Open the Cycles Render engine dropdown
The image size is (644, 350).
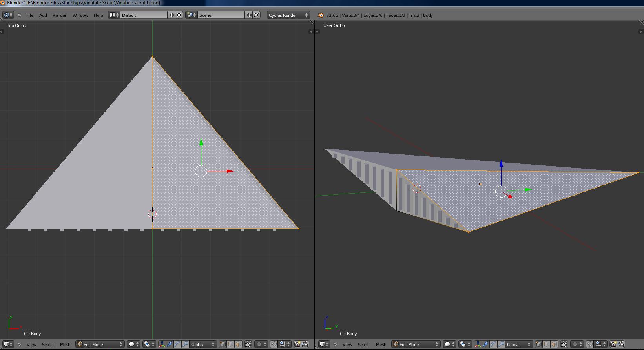288,15
